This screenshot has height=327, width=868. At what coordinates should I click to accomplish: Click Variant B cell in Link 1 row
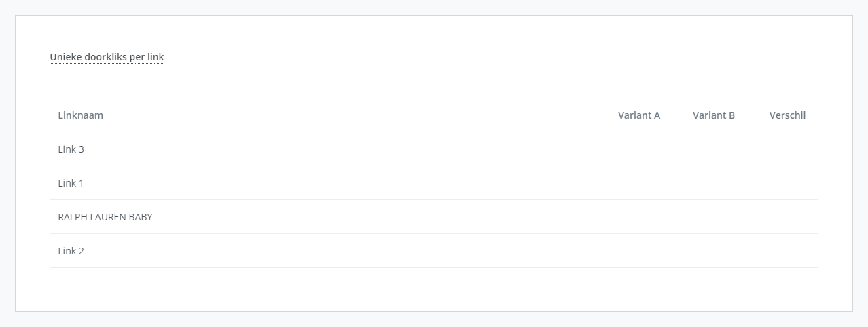[x=713, y=183]
